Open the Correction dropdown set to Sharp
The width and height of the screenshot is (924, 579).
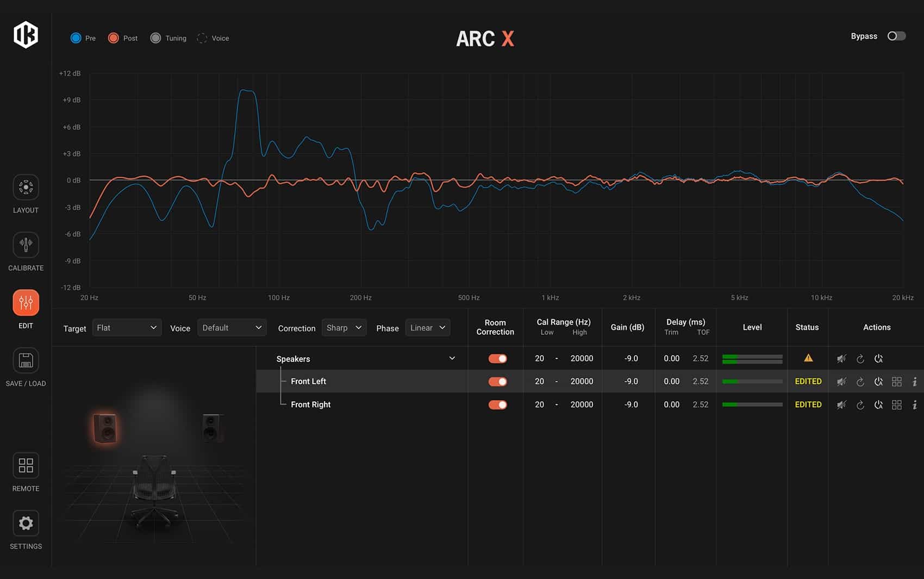pyautogui.click(x=344, y=328)
